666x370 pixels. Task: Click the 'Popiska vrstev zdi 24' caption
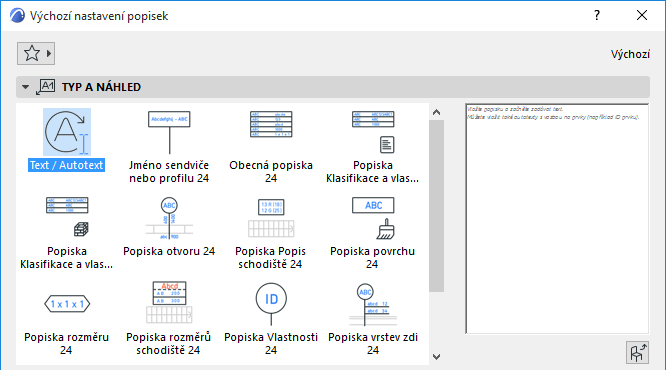(x=373, y=343)
